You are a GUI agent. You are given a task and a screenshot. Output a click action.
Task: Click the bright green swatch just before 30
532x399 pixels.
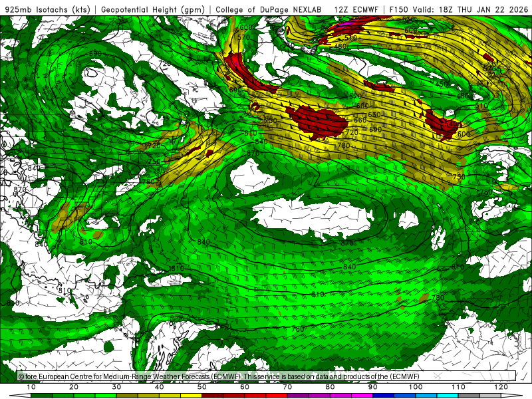tap(106, 396)
